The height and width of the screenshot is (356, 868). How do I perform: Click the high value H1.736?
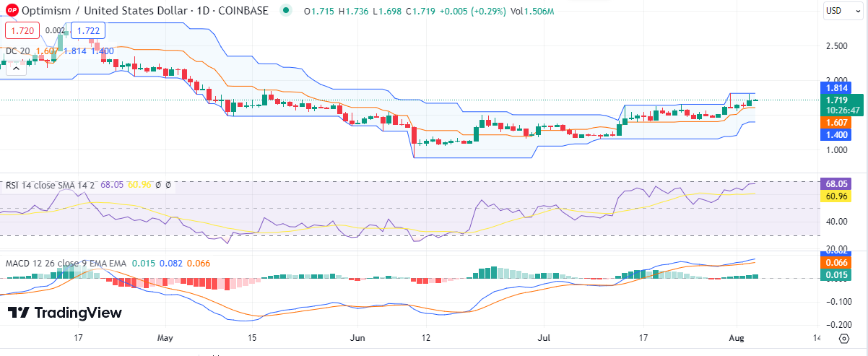coord(353,12)
